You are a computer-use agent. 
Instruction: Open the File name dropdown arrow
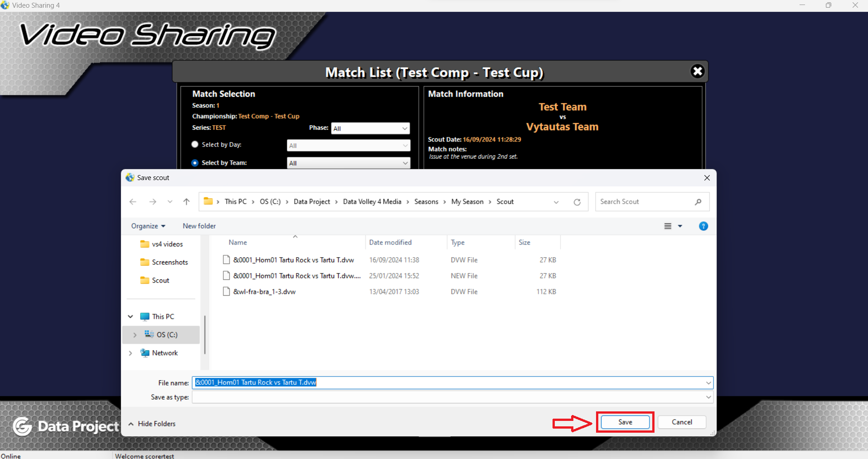[708, 383]
